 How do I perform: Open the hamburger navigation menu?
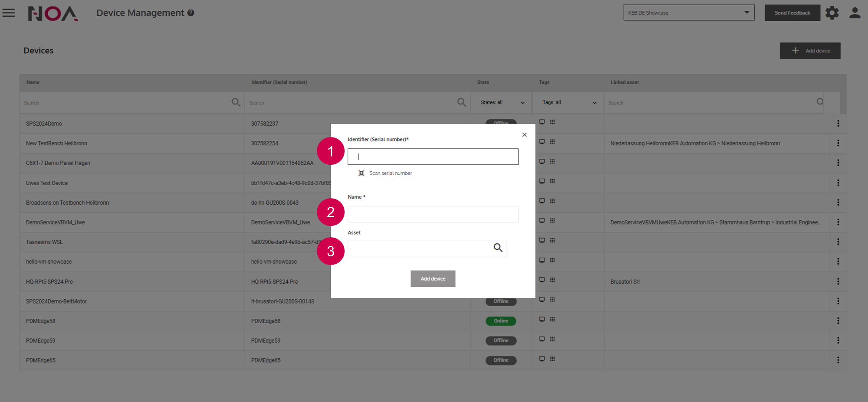pos(9,13)
